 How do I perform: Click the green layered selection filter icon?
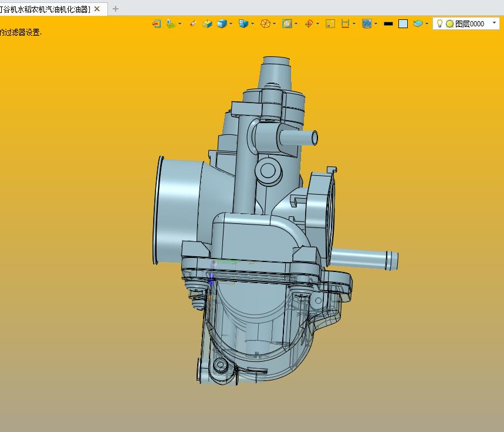(x=171, y=23)
